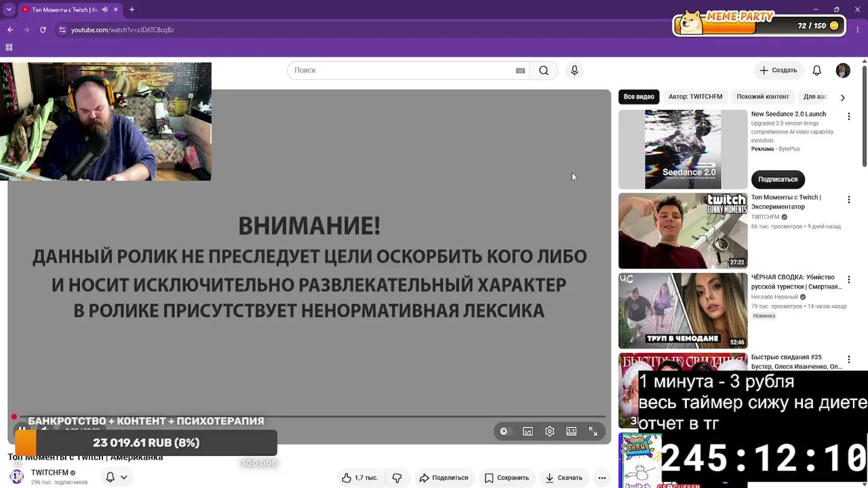This screenshot has height=488, width=868.
Task: Click the page's vertical scrollbar
Action: tap(864, 115)
